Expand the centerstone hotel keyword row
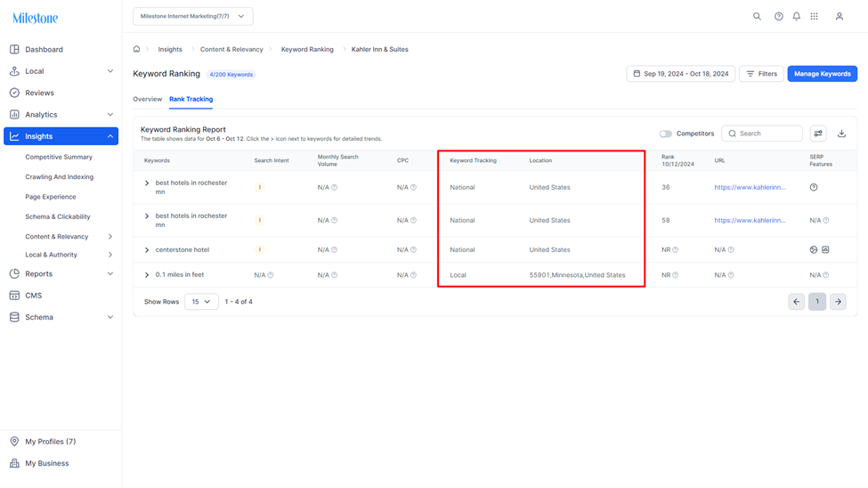 [x=147, y=250]
